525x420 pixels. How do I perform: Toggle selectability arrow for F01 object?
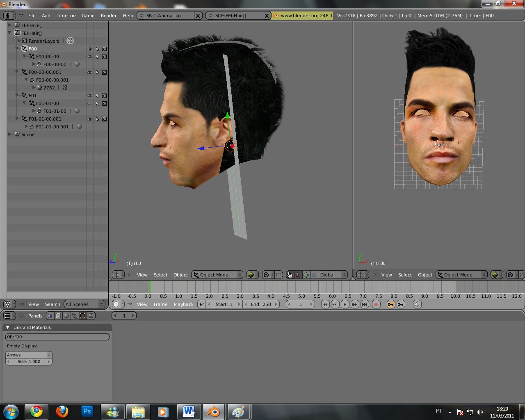coord(97,96)
